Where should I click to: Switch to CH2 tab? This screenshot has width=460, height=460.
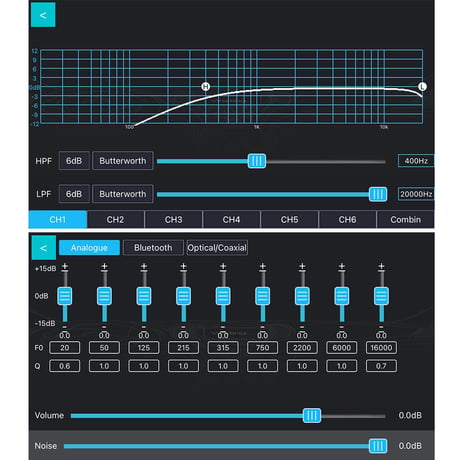pyautogui.click(x=115, y=219)
